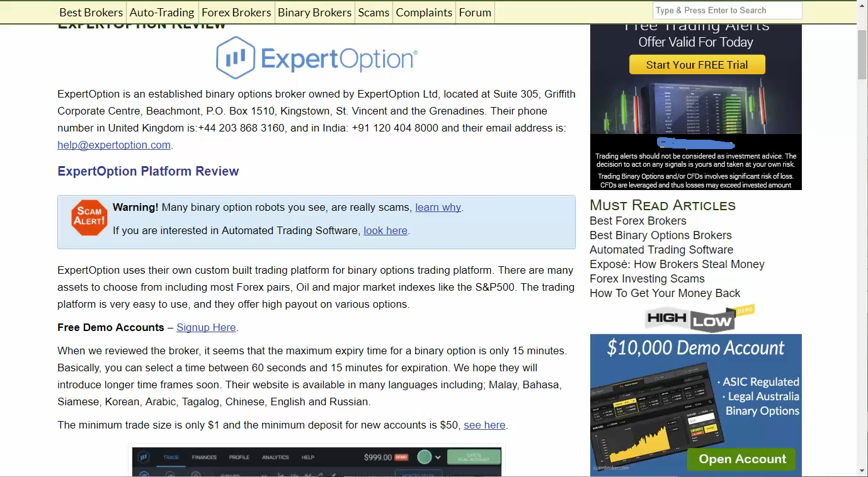Open the Best Binary Options Brokers article
The image size is (868, 477).
(x=661, y=235)
